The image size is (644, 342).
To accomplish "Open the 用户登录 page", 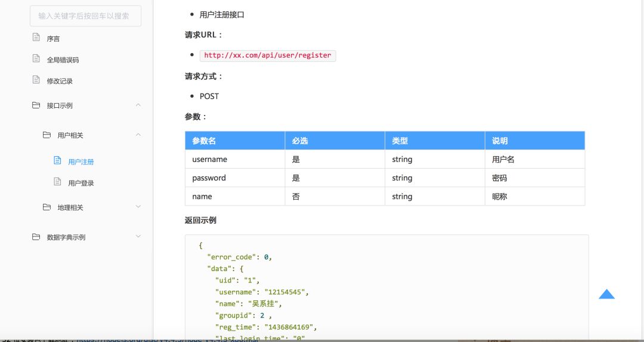I will (x=81, y=183).
